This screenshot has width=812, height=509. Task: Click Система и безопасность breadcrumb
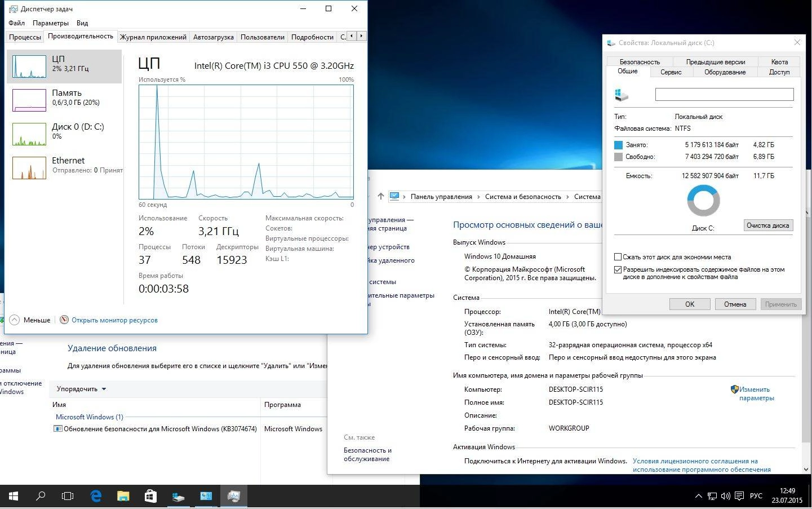[523, 197]
